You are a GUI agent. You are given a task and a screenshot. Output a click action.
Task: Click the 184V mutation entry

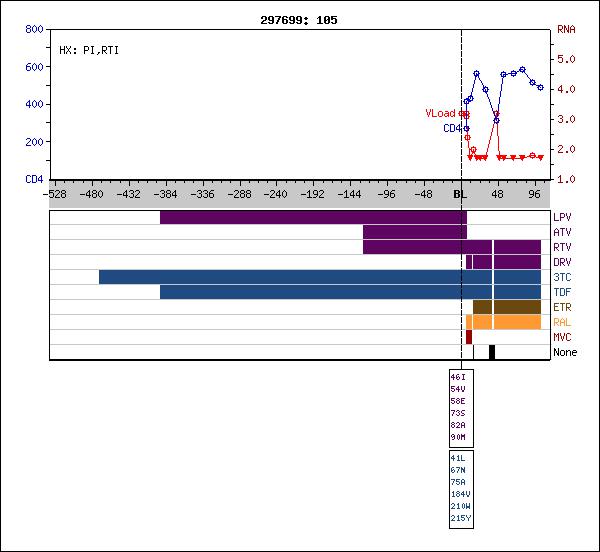tap(458, 494)
